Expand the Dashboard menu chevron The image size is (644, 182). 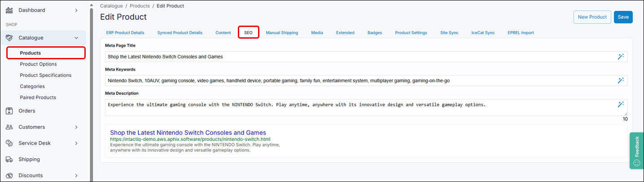pyautogui.click(x=76, y=10)
